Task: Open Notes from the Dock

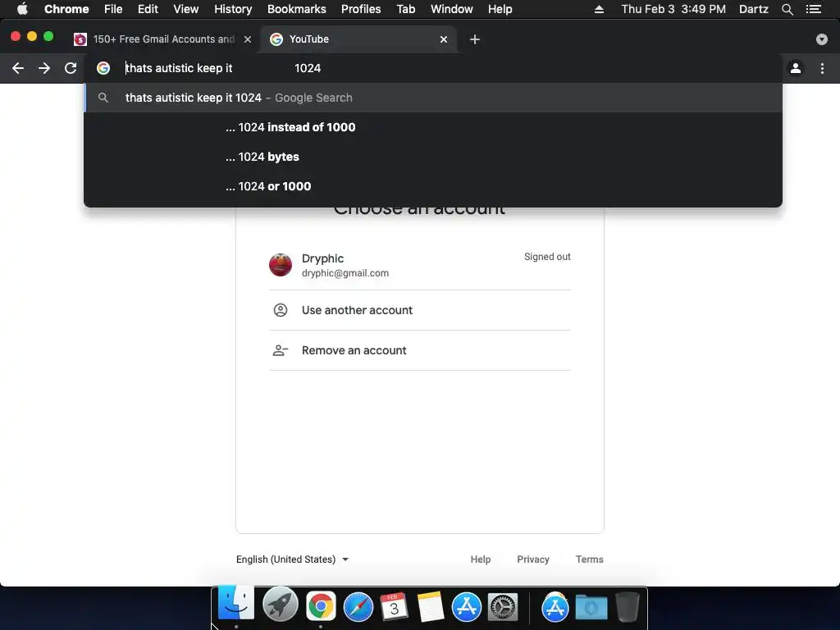Action: [430, 606]
